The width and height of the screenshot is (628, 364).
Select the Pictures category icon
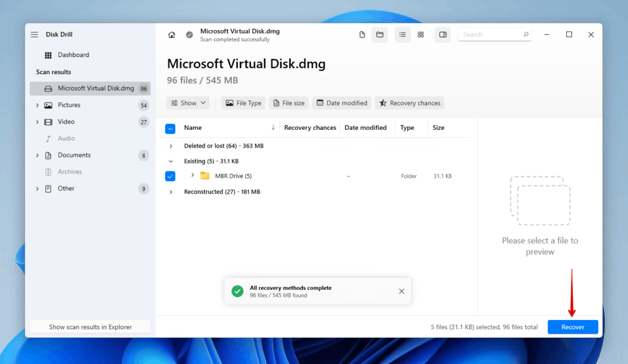48,105
